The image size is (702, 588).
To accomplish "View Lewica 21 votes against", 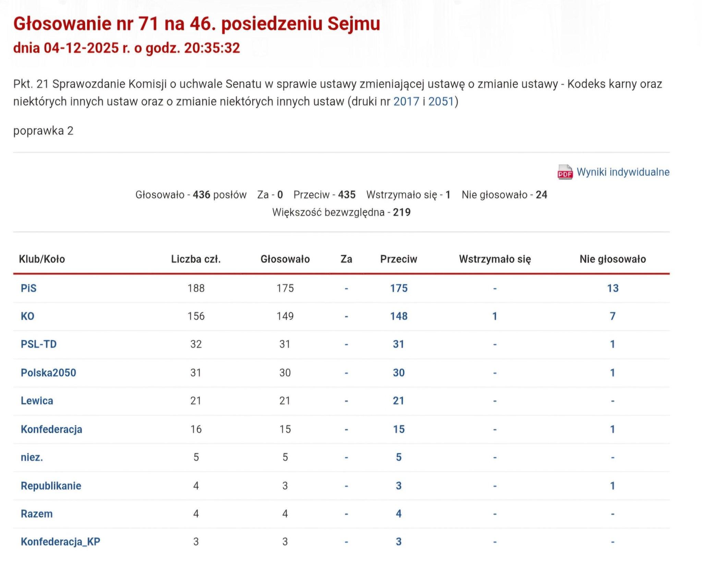I will click(x=399, y=401).
